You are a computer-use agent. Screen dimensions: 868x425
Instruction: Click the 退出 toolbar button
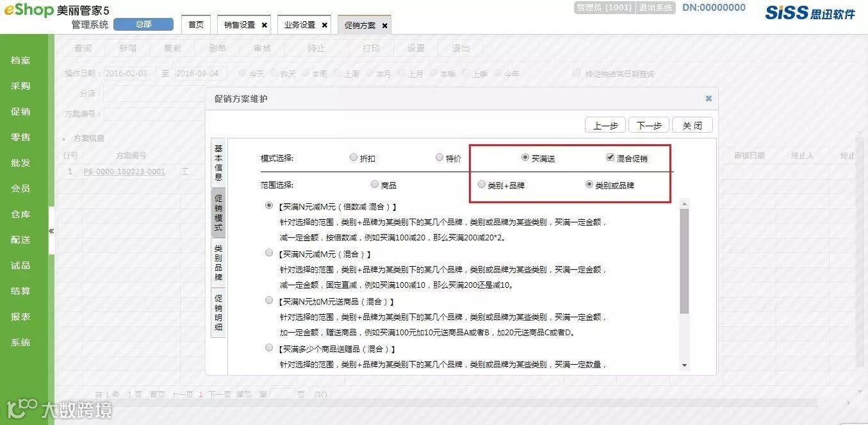point(461,48)
